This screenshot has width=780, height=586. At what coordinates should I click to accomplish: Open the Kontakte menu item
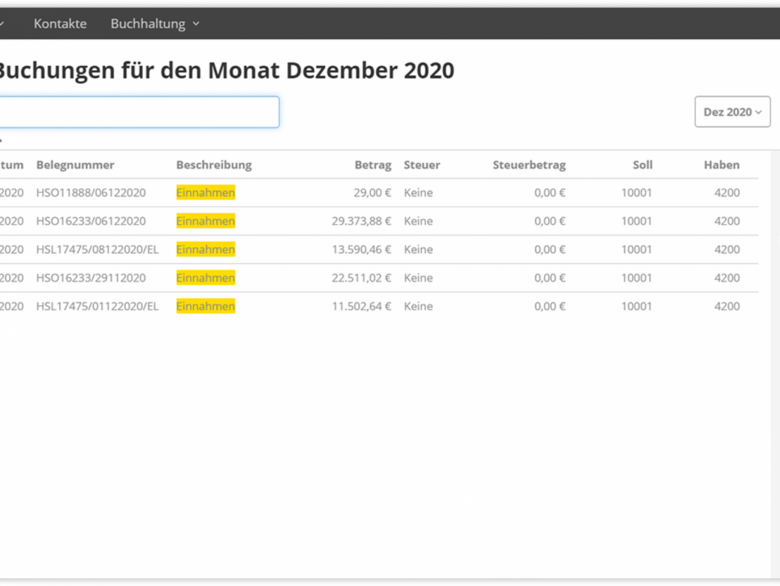coord(60,23)
